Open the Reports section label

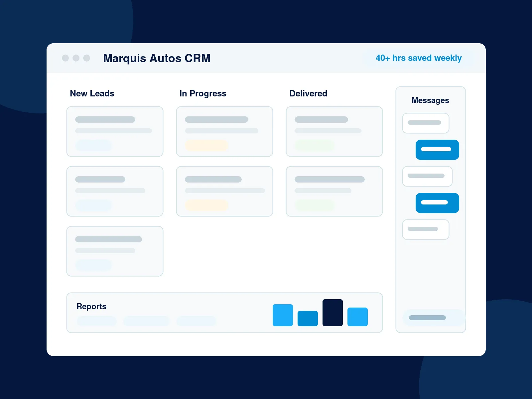coord(91,306)
